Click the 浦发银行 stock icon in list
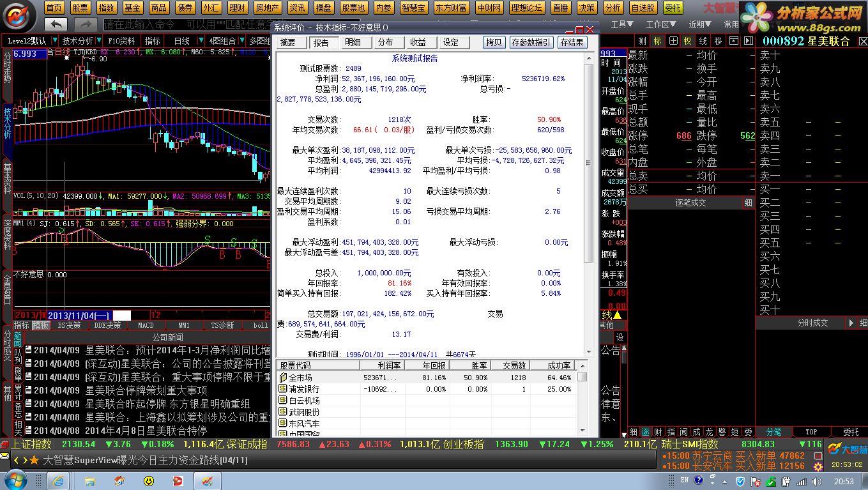The width and height of the screenshot is (868, 490). 283,389
